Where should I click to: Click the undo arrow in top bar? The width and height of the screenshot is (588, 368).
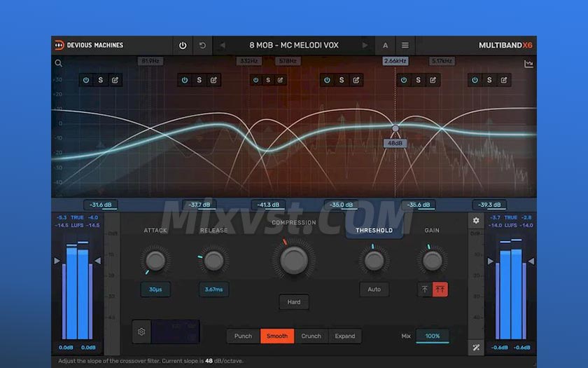203,46
